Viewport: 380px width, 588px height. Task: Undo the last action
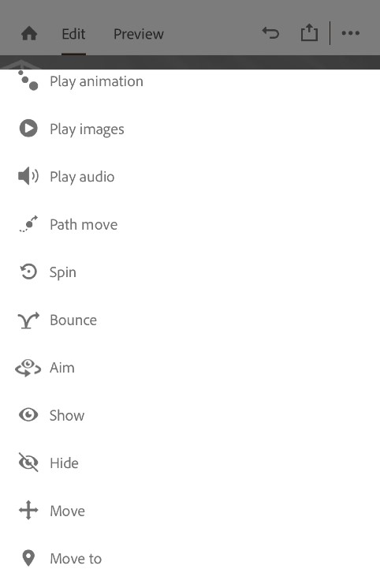click(270, 33)
